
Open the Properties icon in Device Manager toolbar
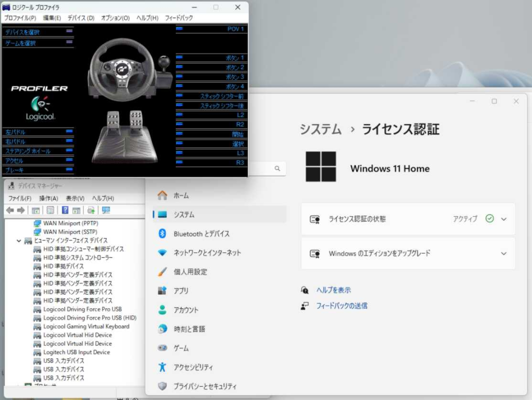[x=50, y=210]
